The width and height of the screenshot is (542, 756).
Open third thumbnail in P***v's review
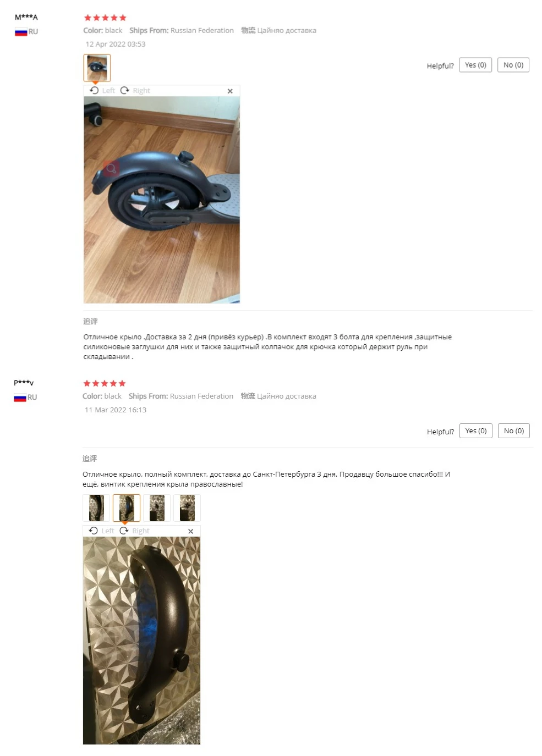click(157, 508)
